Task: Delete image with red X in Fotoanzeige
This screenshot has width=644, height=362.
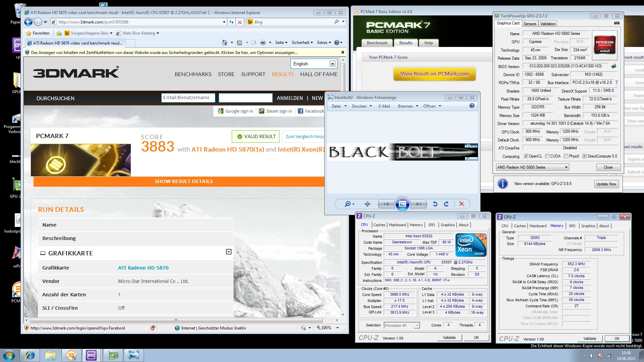Action: 462,204
